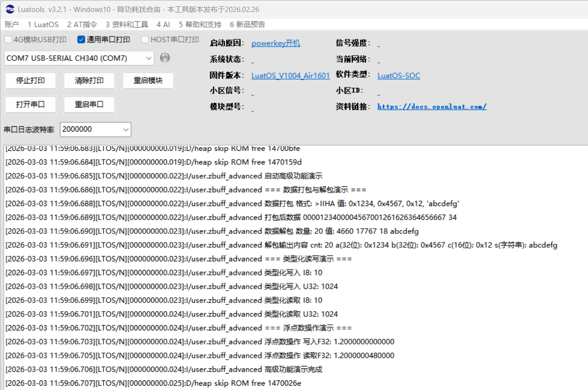Click the LuatOS_V1004_Air1601 firmware version link

[x=290, y=75]
